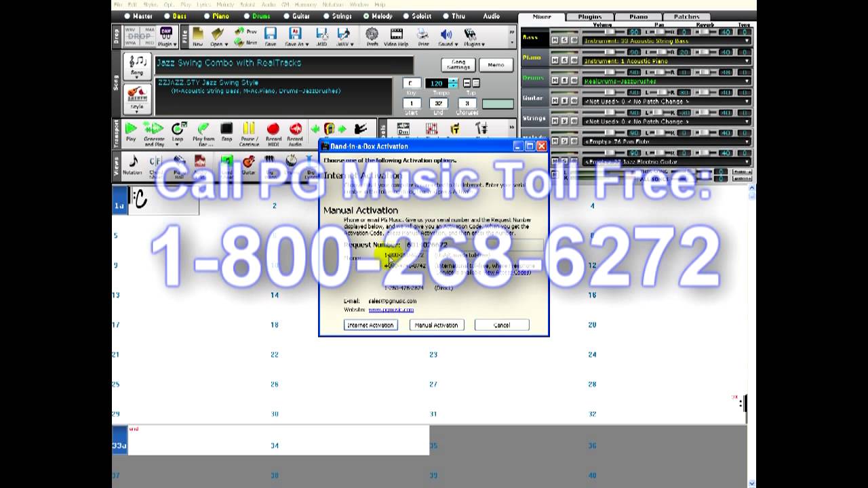This screenshot has height=488, width=868.
Task: Open the Guitar view icon
Action: [249, 165]
